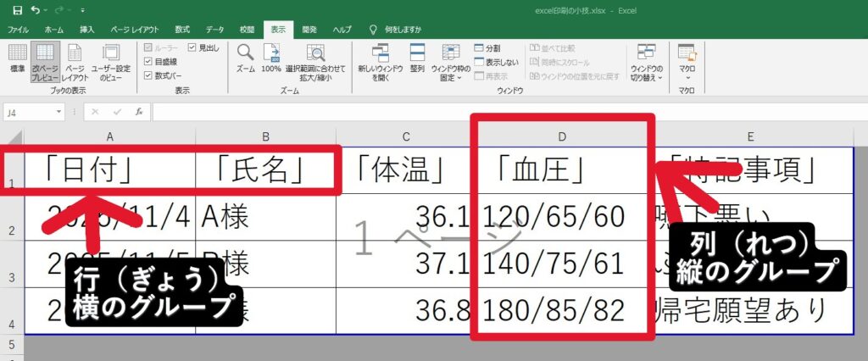Click the ズーム magnifier icon

[246, 56]
